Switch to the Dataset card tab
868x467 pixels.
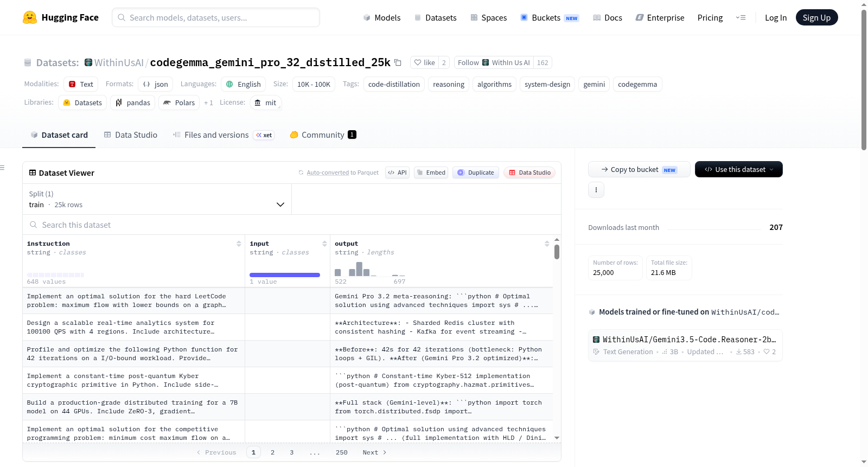pos(59,135)
